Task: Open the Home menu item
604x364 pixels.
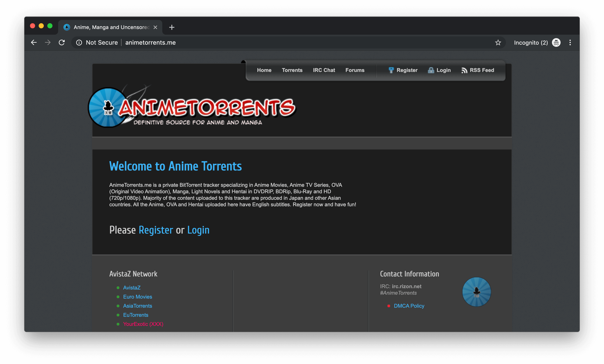Action: (264, 70)
